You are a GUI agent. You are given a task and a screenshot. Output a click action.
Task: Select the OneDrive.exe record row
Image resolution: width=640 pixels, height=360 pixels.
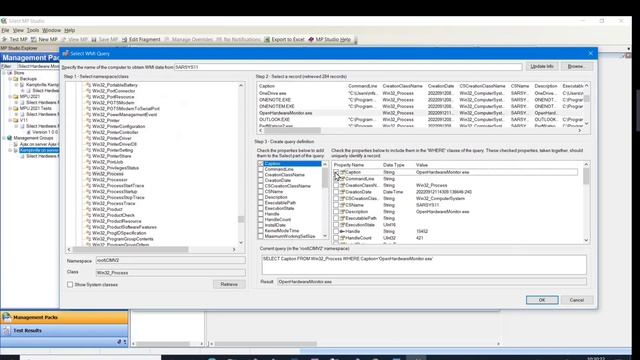click(420, 93)
